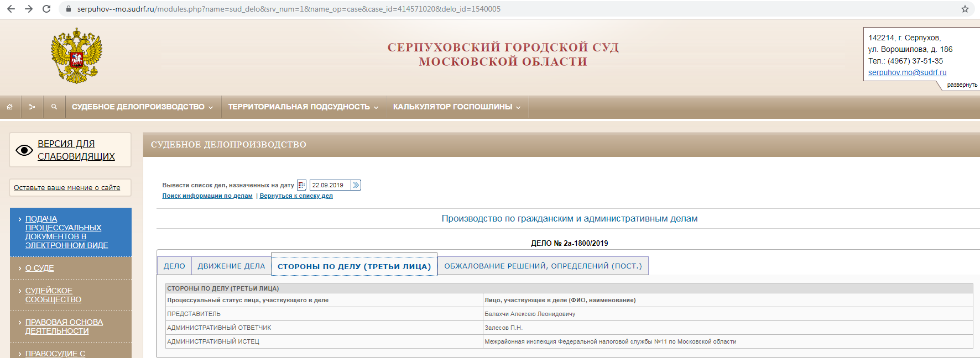Open ПРАВОВАЯ ОСНОВА ДЕЯТЕЛЬНОСТИ sidebar item

tap(64, 327)
